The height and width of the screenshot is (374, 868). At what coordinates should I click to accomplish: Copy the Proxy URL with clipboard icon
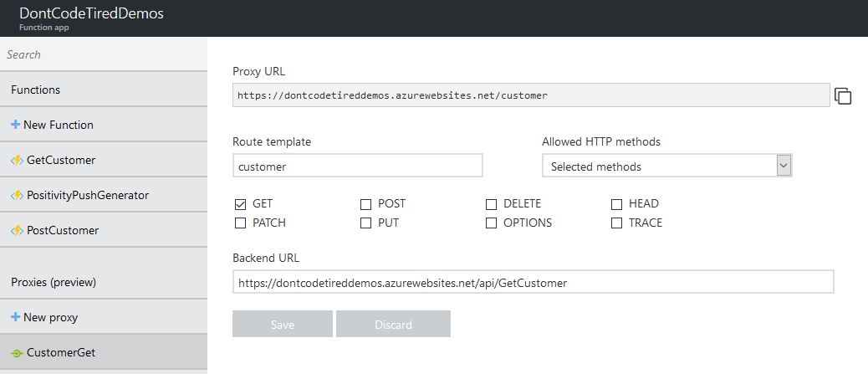[x=843, y=96]
